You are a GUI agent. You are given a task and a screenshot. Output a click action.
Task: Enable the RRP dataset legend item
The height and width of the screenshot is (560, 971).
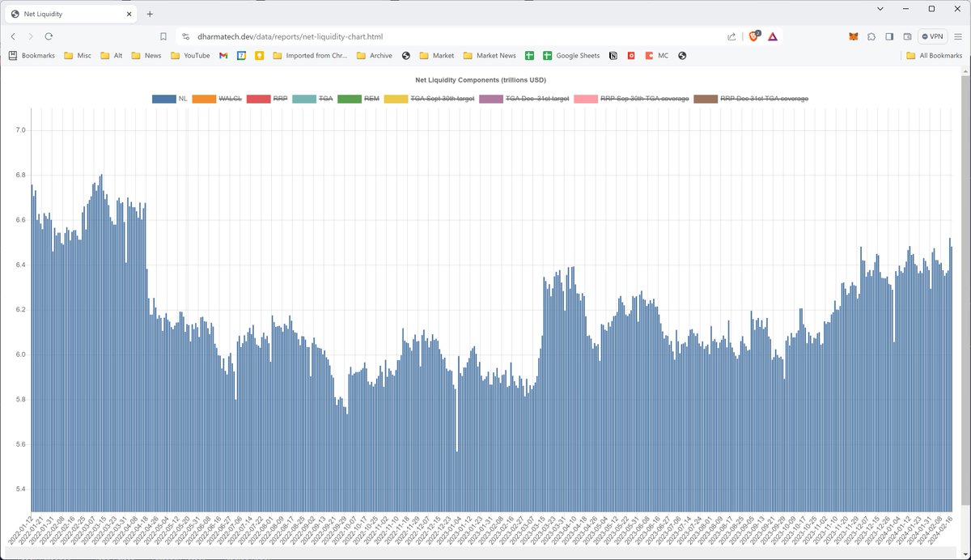(x=267, y=99)
